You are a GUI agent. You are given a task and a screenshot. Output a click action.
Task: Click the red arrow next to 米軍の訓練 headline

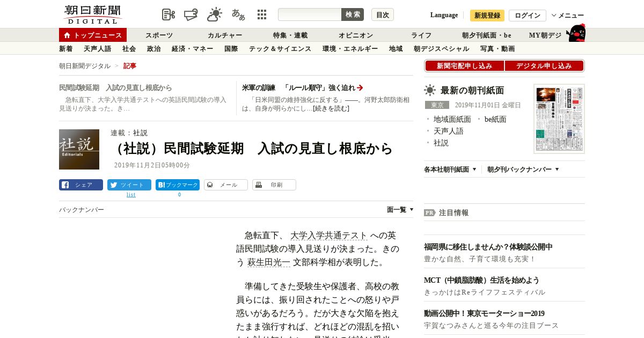coord(360,87)
